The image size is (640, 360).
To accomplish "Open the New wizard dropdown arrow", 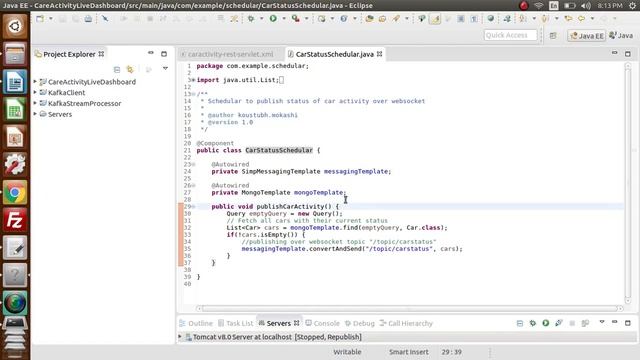I will pyautogui.click(x=51, y=19).
